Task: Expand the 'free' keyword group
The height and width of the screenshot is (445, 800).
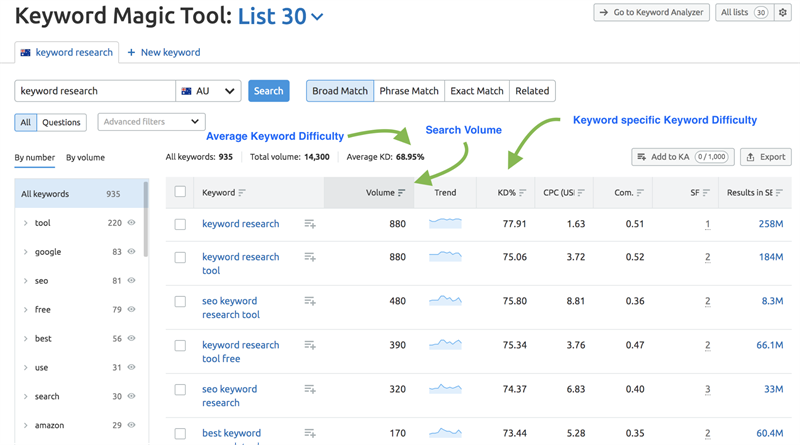Action: 26,310
